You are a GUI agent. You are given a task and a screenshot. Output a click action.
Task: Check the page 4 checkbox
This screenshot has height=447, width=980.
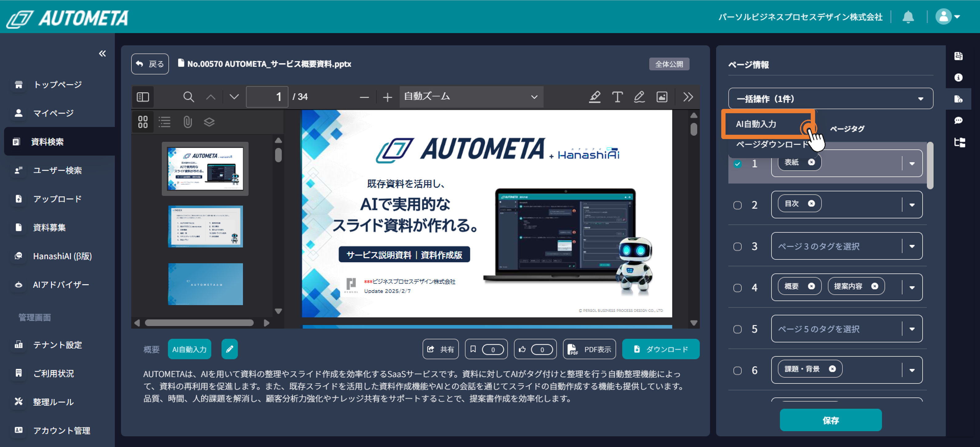tap(737, 288)
